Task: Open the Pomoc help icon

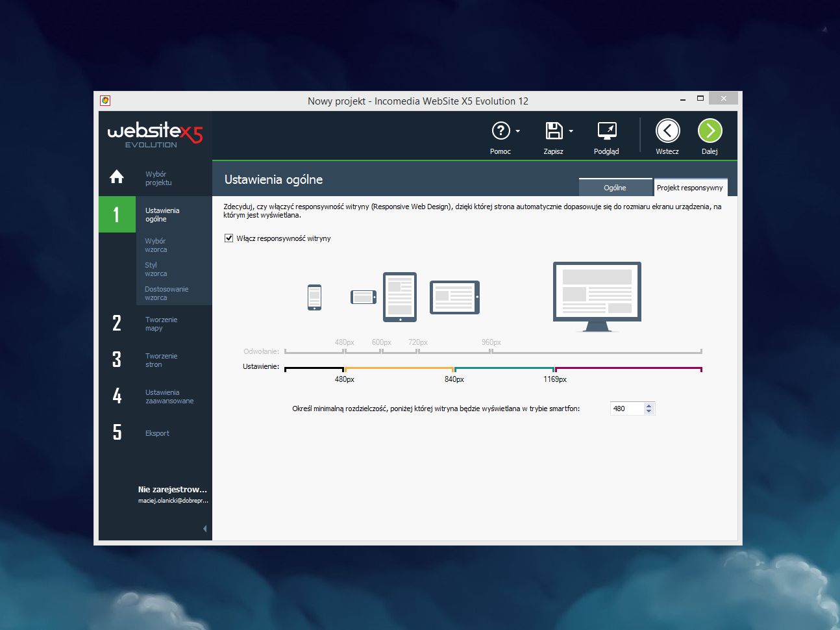Action: pyautogui.click(x=500, y=131)
